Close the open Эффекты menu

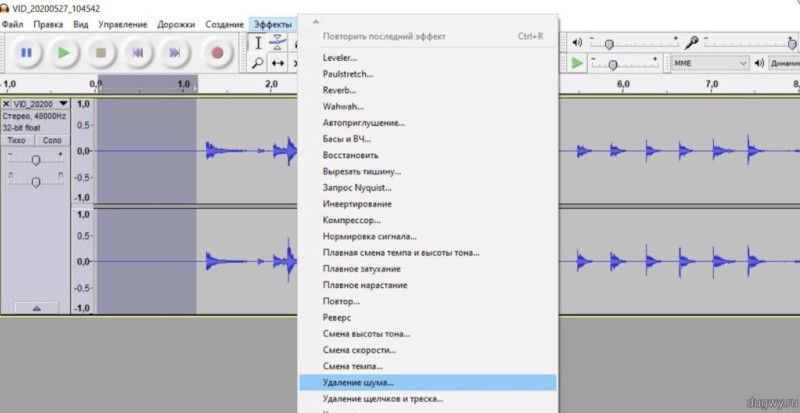tap(272, 25)
